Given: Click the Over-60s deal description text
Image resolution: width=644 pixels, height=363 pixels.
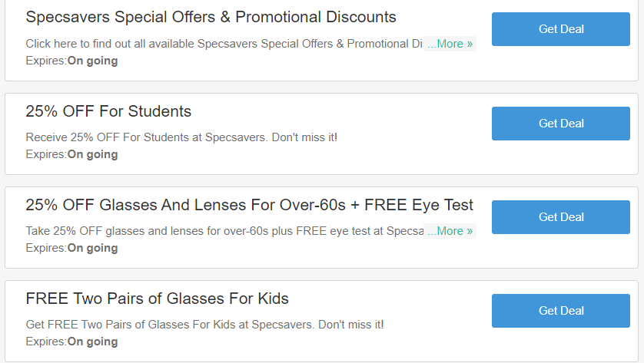Looking at the screenshot, I should pyautogui.click(x=224, y=231).
